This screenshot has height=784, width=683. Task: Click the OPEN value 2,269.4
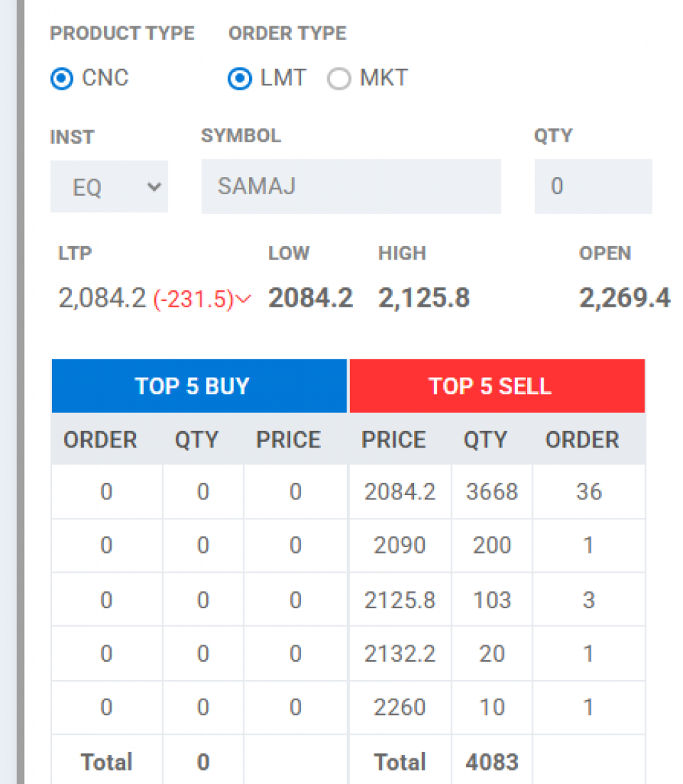point(625,298)
